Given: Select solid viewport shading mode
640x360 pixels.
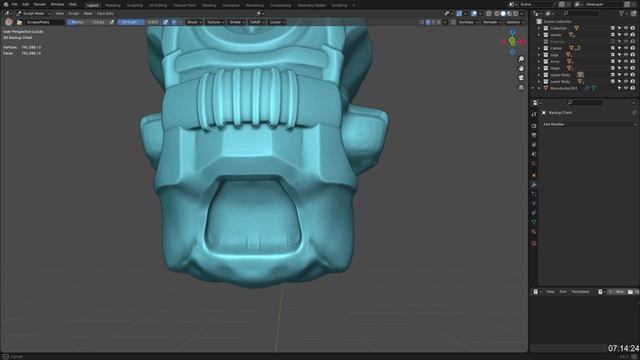Looking at the screenshot, I should pyautogui.click(x=503, y=13).
